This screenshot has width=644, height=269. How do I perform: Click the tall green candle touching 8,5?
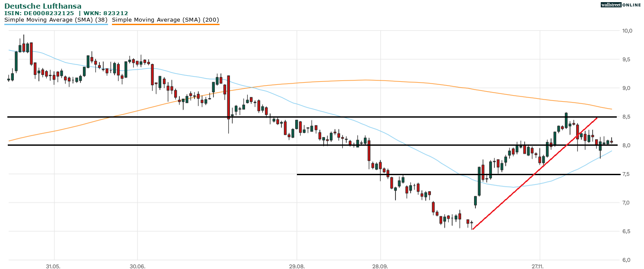point(566,121)
